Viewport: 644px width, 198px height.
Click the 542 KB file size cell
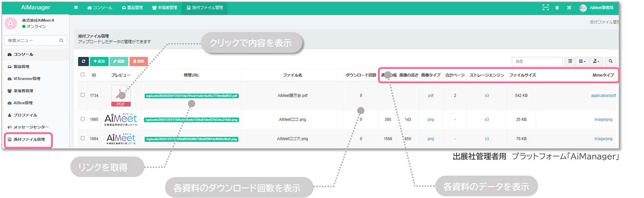point(522,95)
